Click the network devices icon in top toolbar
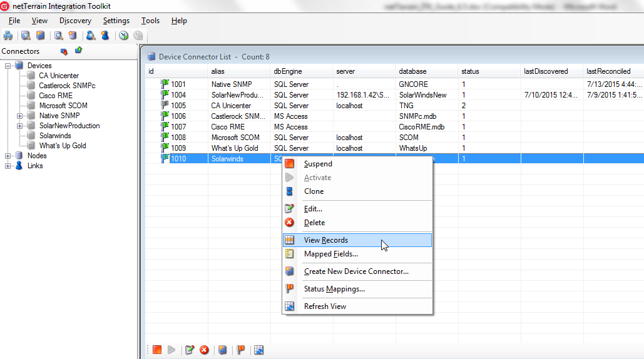 click(x=8, y=36)
